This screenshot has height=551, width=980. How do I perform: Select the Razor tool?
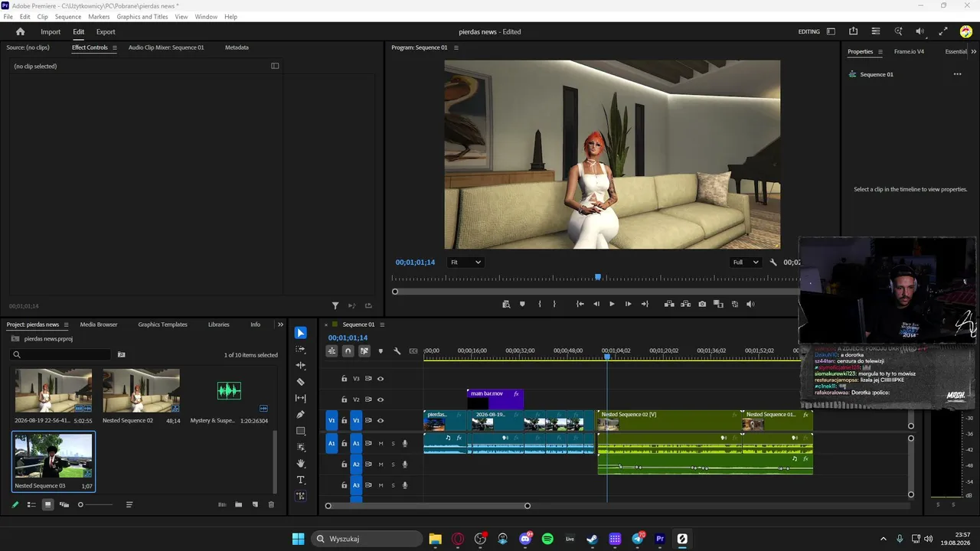point(301,382)
